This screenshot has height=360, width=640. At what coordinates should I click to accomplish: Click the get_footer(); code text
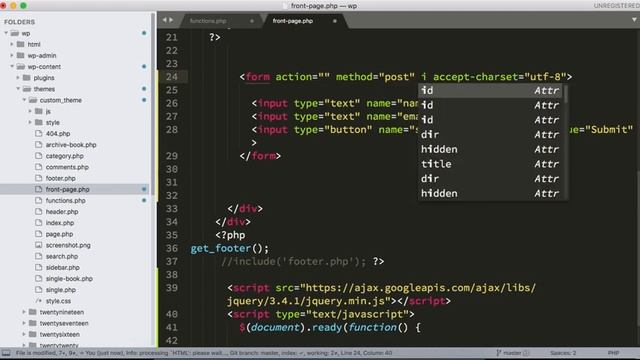[229, 248]
